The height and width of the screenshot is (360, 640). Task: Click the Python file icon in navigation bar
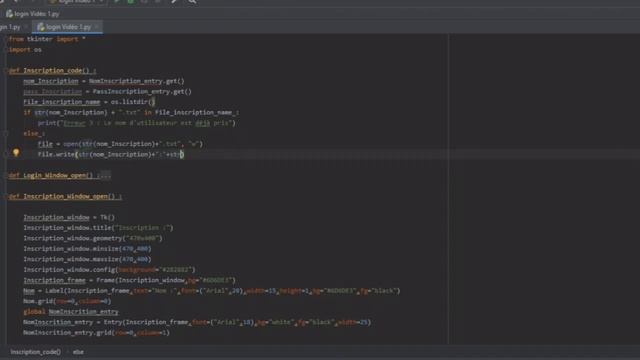click(x=9, y=14)
